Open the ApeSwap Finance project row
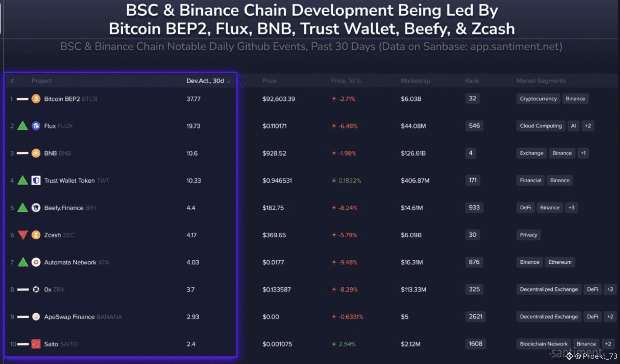The width and height of the screenshot is (620, 364). 69,317
